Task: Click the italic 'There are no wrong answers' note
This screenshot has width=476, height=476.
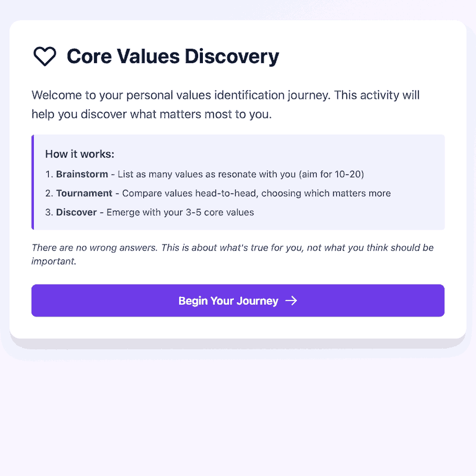Action: 94,248
